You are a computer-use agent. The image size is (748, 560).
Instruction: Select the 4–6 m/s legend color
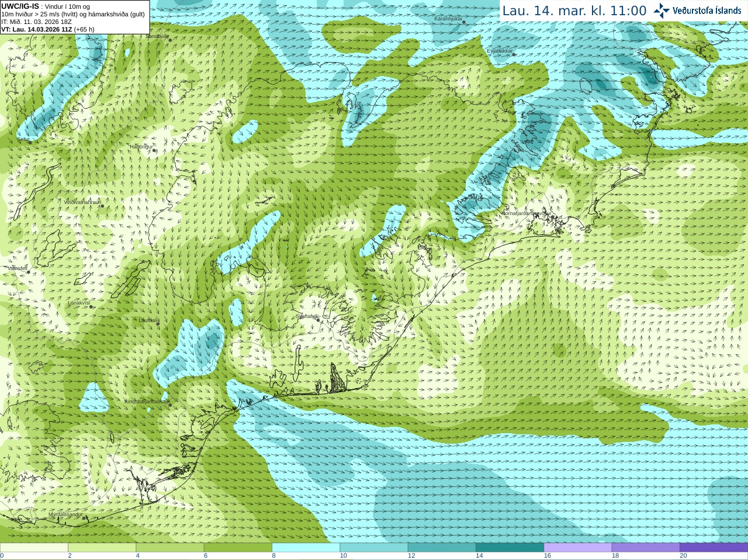pos(170,547)
